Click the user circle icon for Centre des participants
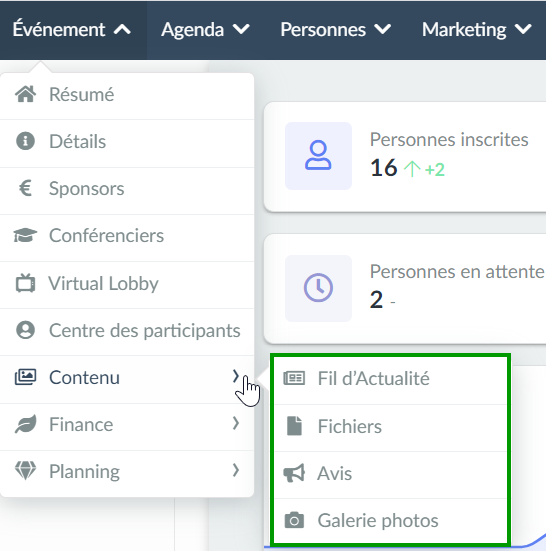Viewport: 546px width, 551px height. coord(25,330)
